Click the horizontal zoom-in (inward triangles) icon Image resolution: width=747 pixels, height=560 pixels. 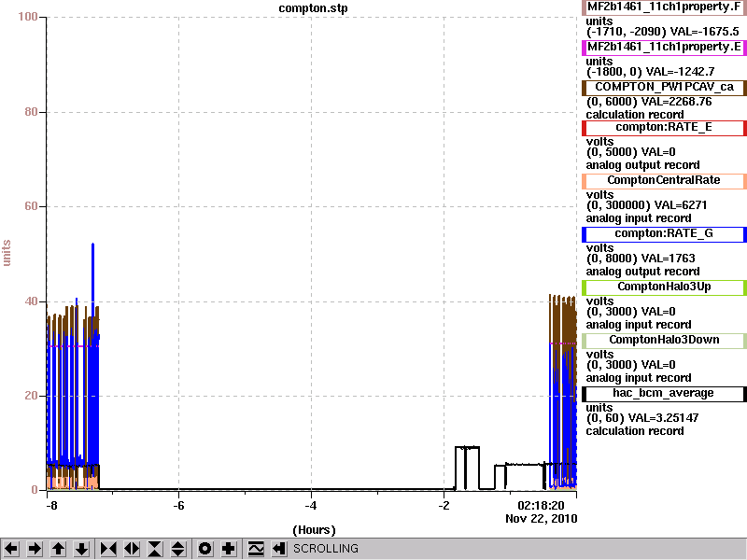click(108, 549)
